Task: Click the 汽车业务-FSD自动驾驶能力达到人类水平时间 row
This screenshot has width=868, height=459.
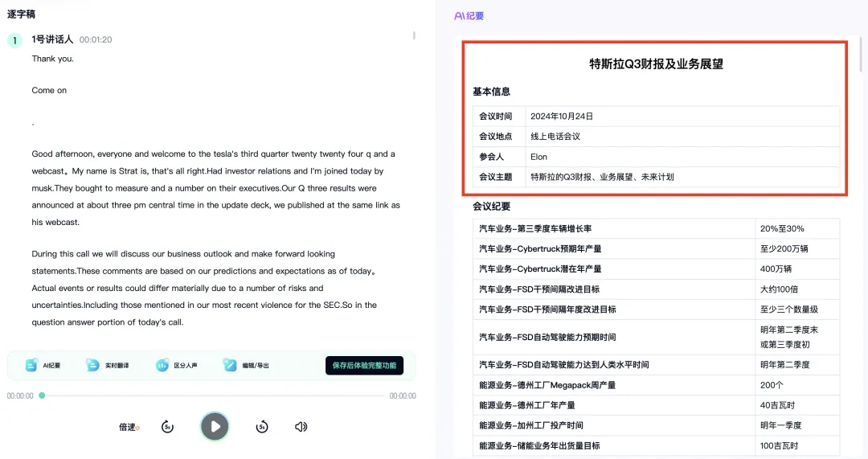Action: point(656,365)
